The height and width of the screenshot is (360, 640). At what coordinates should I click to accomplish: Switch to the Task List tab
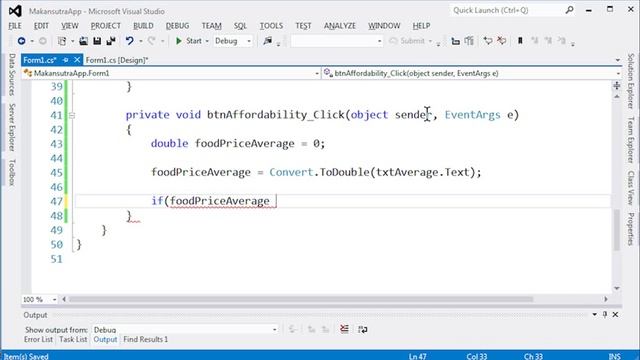73,339
